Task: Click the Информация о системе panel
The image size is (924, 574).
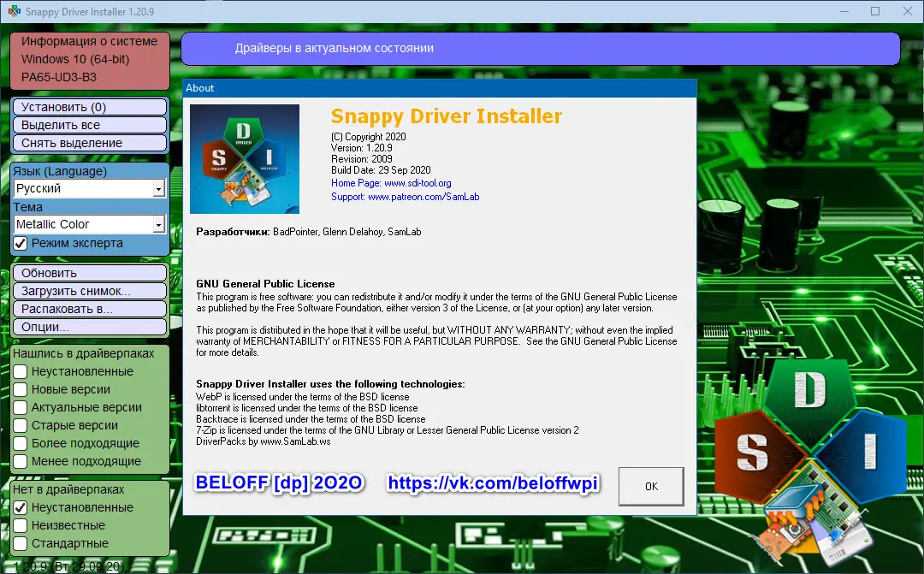Action: coord(90,61)
